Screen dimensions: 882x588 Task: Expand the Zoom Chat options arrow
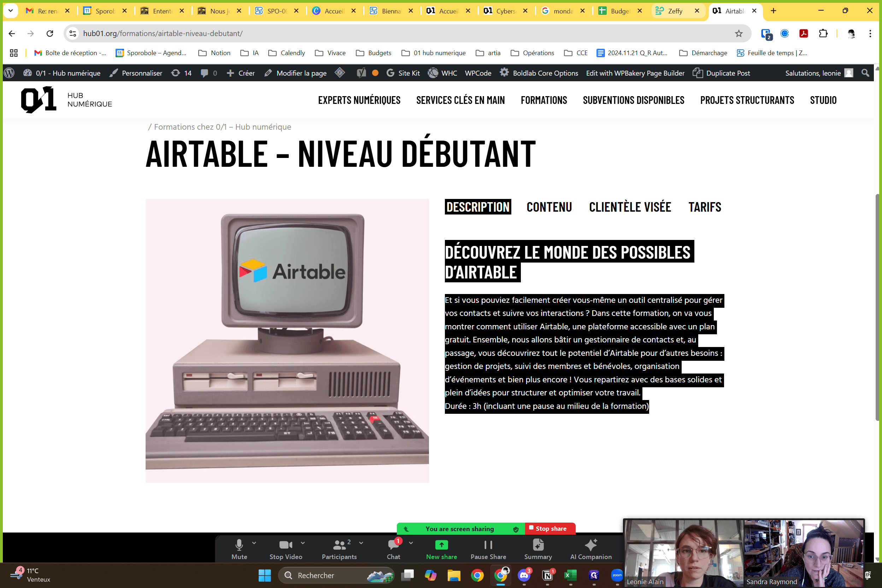pyautogui.click(x=411, y=543)
